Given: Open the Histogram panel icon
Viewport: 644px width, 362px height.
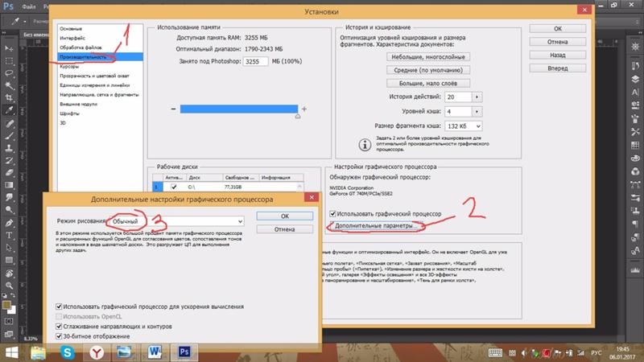Looking at the screenshot, I should point(635,269).
